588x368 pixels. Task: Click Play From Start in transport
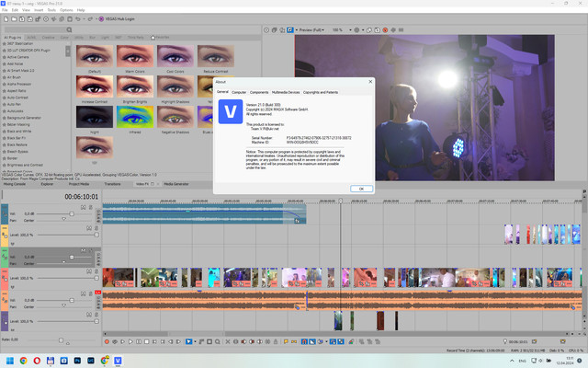tap(122, 341)
